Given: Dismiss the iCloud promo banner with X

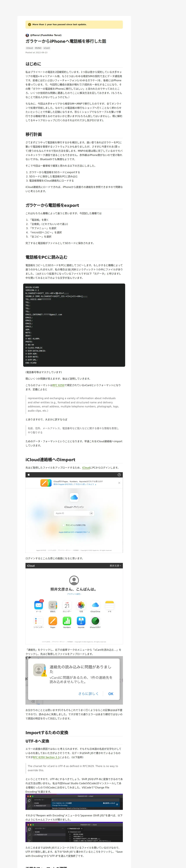Looking at the screenshot, I should tap(119, 483).
